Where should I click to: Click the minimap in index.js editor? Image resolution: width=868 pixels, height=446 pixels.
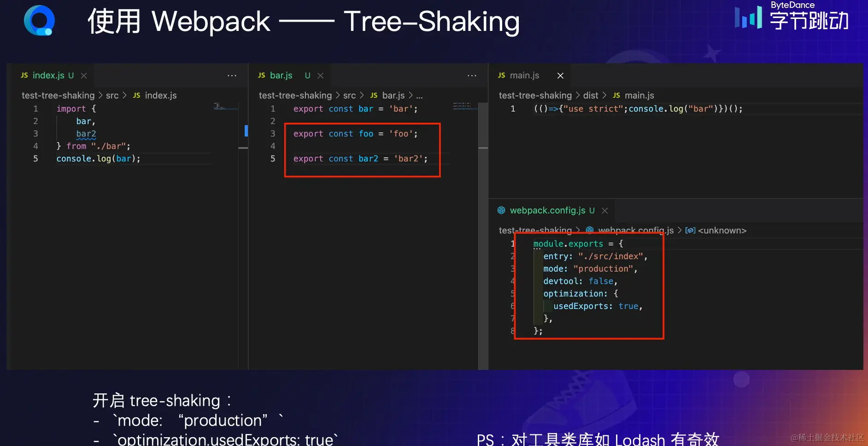(226, 107)
